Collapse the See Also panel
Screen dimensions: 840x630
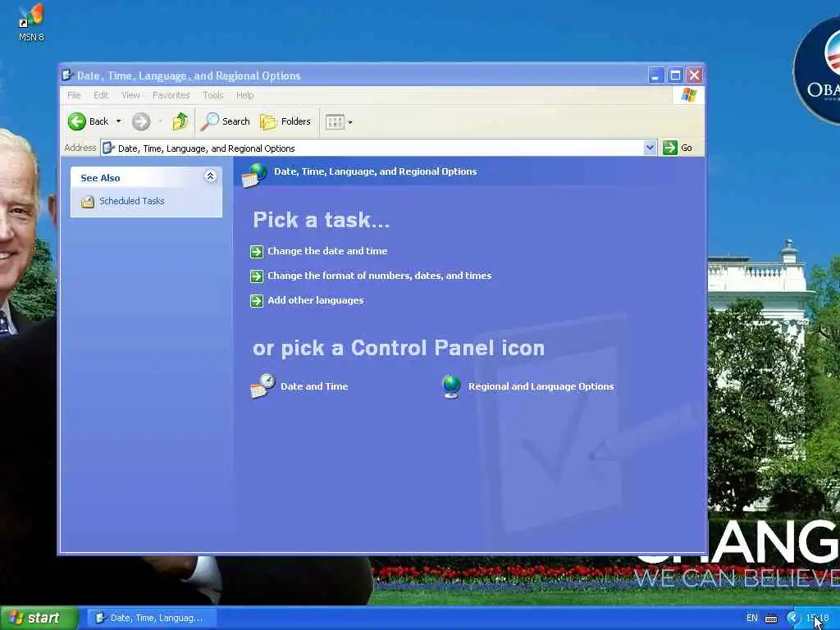[210, 176]
